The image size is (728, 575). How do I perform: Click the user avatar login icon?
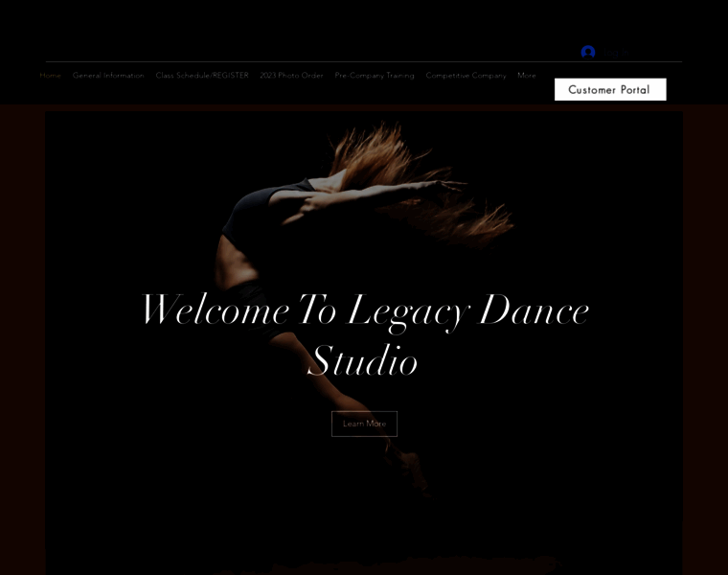click(x=588, y=53)
